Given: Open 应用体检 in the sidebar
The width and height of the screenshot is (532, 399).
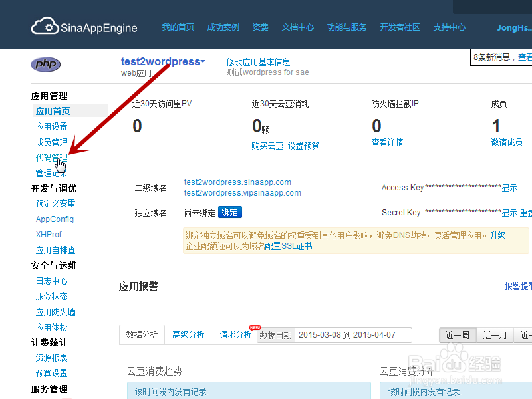Looking at the screenshot, I should tap(52, 327).
